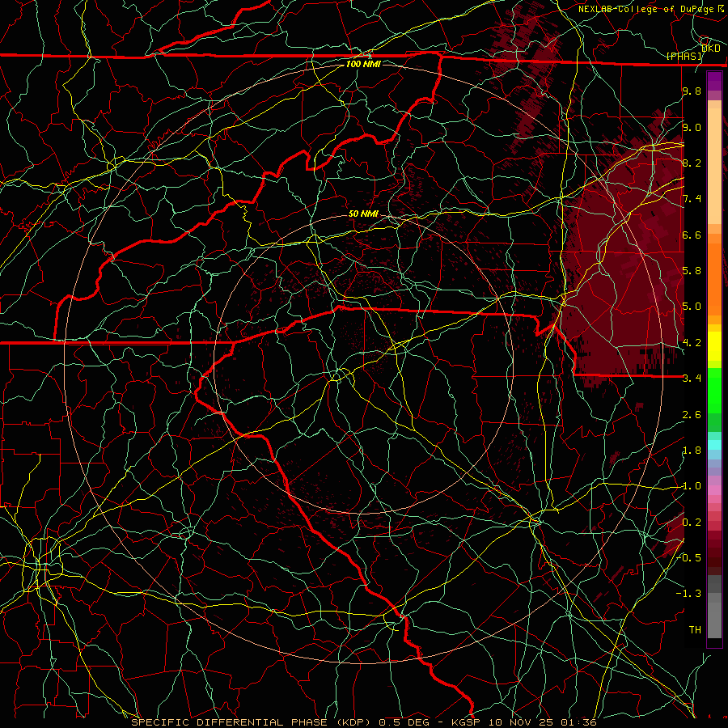Pick the cyan color bar segment near 1.8
The image size is (728, 728).
(x=714, y=445)
